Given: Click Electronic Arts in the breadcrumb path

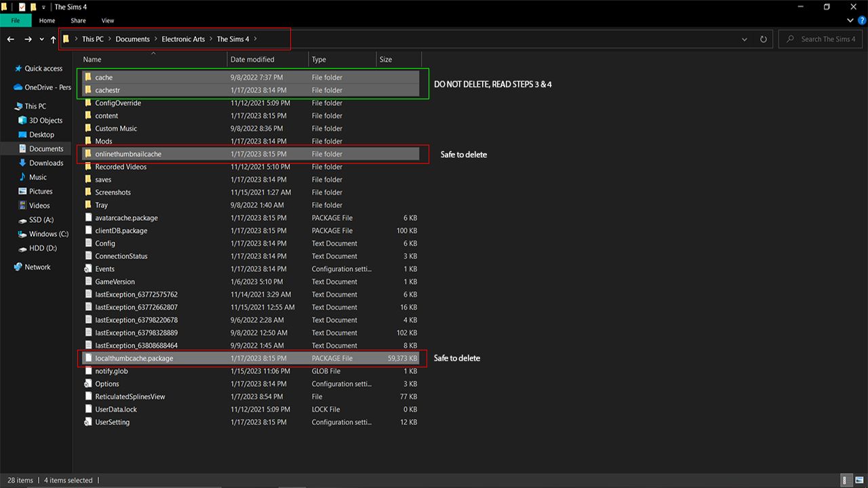Looking at the screenshot, I should (183, 39).
